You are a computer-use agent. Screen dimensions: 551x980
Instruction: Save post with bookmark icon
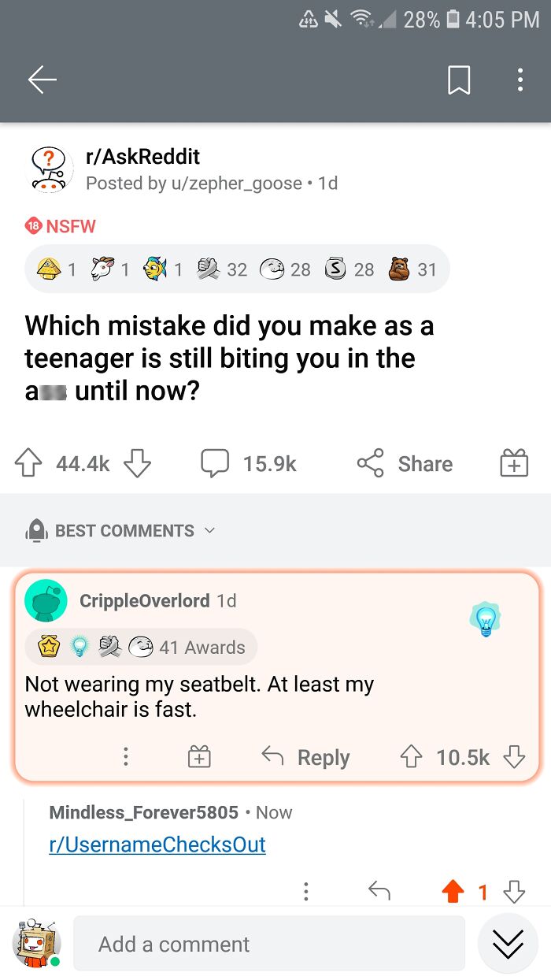[460, 80]
